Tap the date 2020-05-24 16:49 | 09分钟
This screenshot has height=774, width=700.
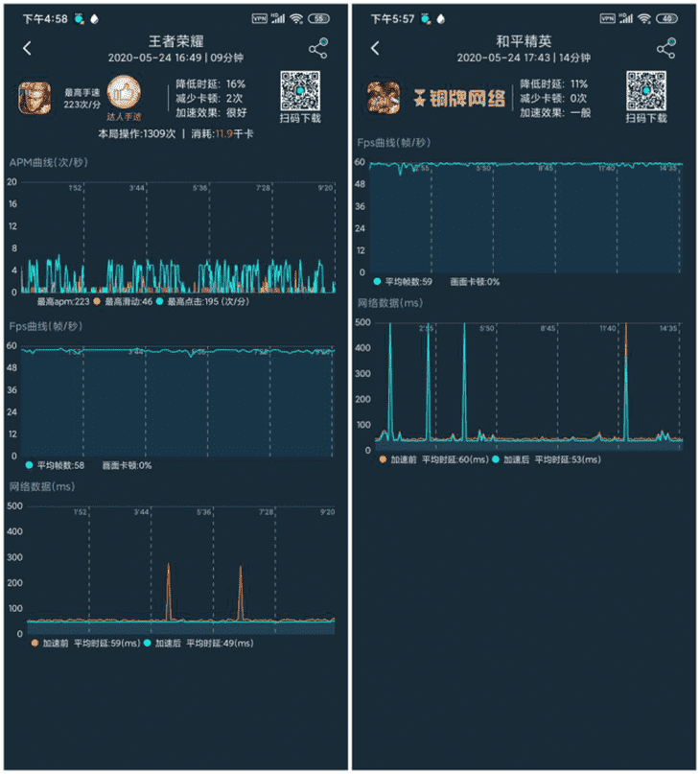(x=175, y=58)
